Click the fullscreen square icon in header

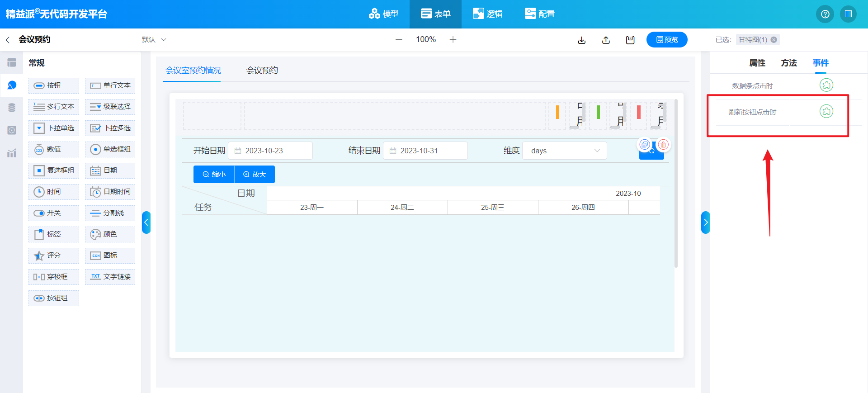848,14
